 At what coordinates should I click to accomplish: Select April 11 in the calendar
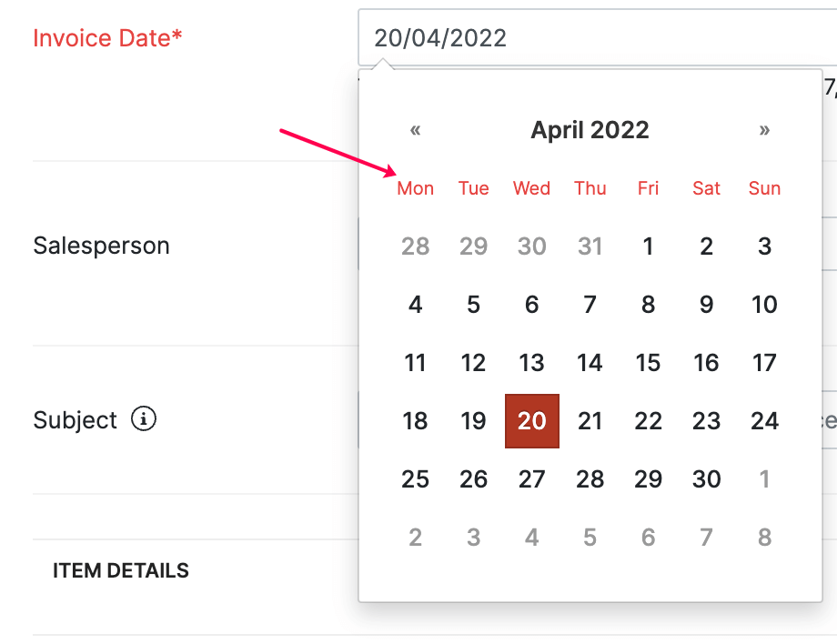[416, 363]
